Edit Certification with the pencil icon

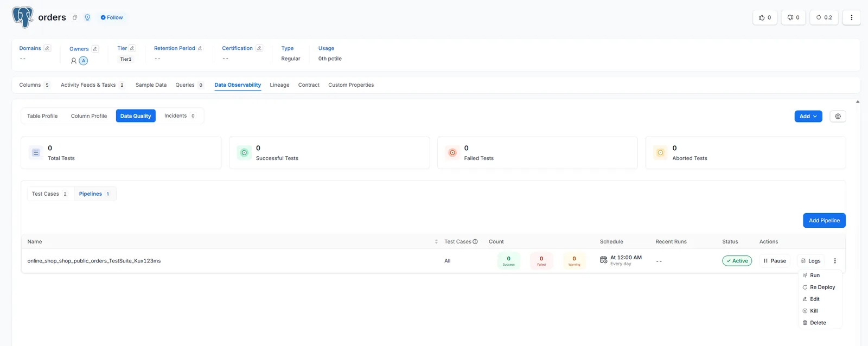(x=259, y=48)
